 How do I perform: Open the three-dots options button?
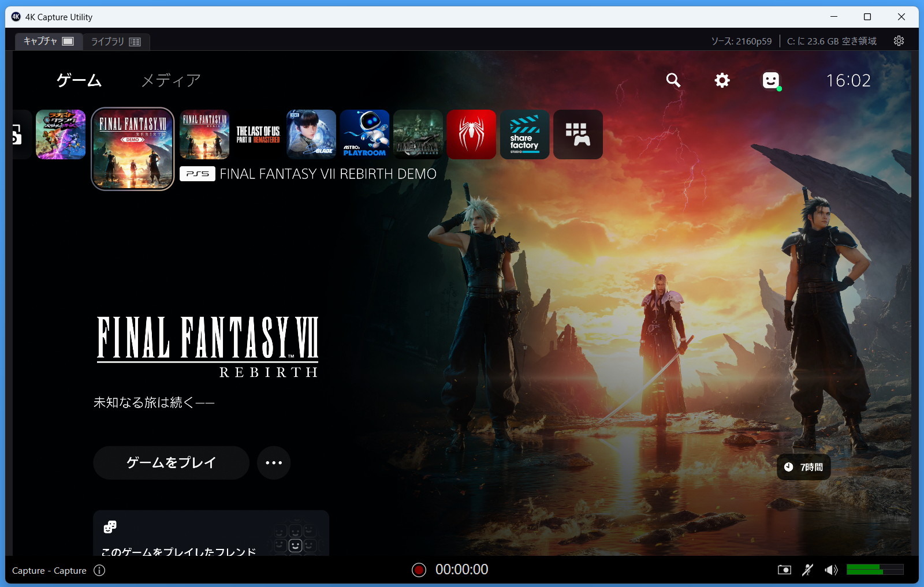pyautogui.click(x=274, y=463)
